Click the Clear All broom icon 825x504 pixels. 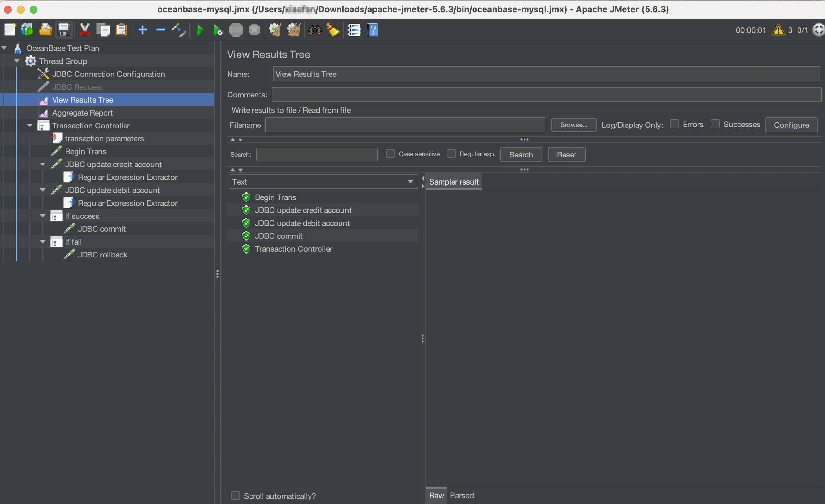294,30
